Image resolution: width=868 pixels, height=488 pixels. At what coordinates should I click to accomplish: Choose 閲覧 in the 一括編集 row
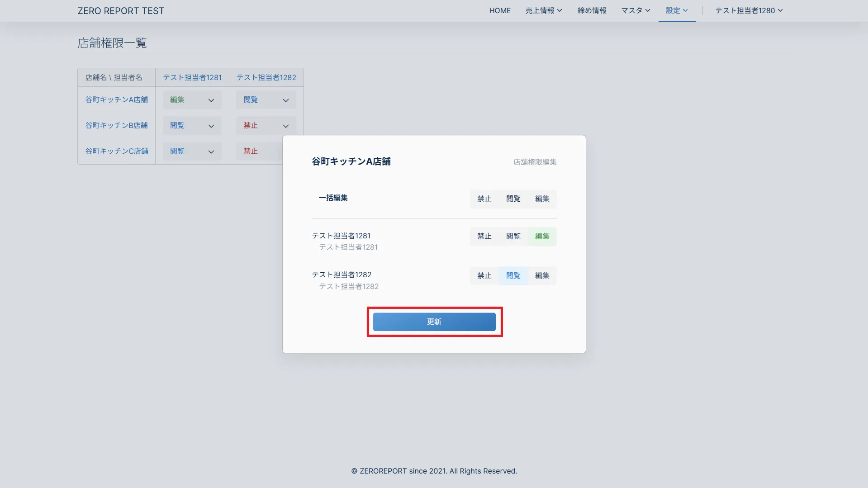[513, 199]
